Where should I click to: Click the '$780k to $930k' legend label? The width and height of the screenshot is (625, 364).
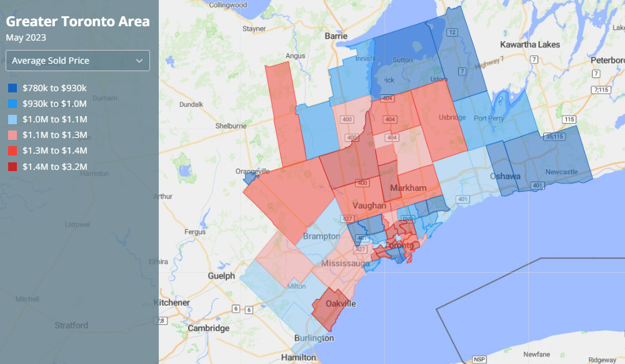tap(54, 88)
